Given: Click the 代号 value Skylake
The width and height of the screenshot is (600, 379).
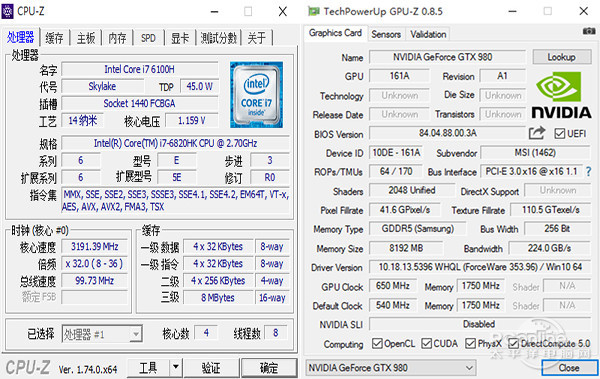Looking at the screenshot, I should 102,87.
